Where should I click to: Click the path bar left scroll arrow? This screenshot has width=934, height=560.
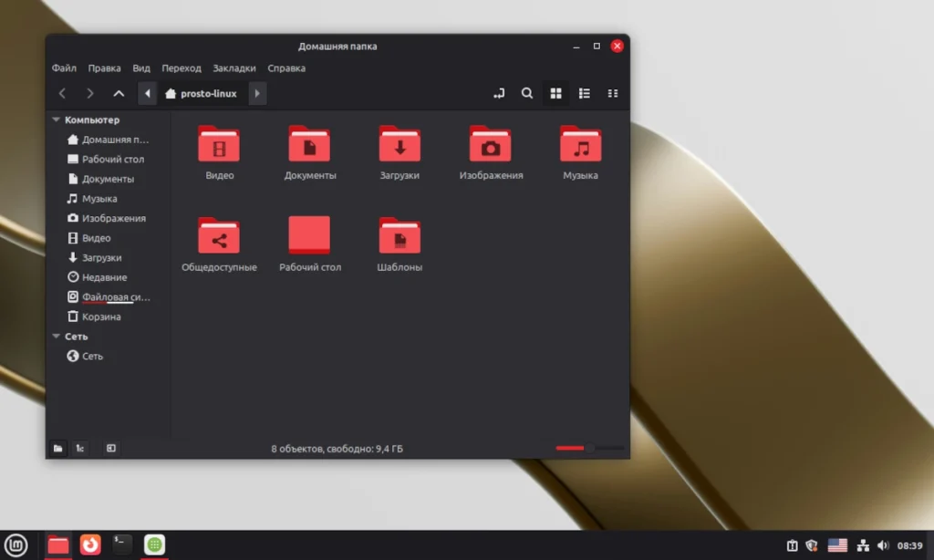click(147, 94)
